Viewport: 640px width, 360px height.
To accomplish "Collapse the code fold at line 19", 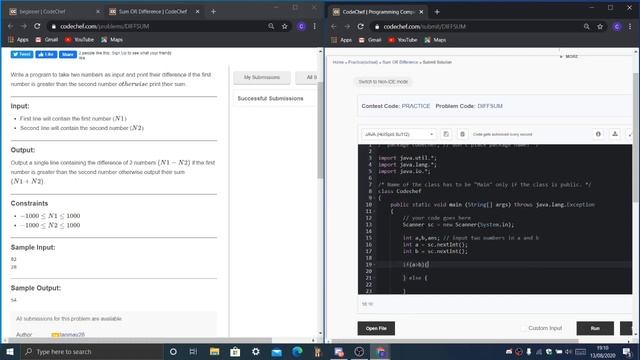I will 375,264.
